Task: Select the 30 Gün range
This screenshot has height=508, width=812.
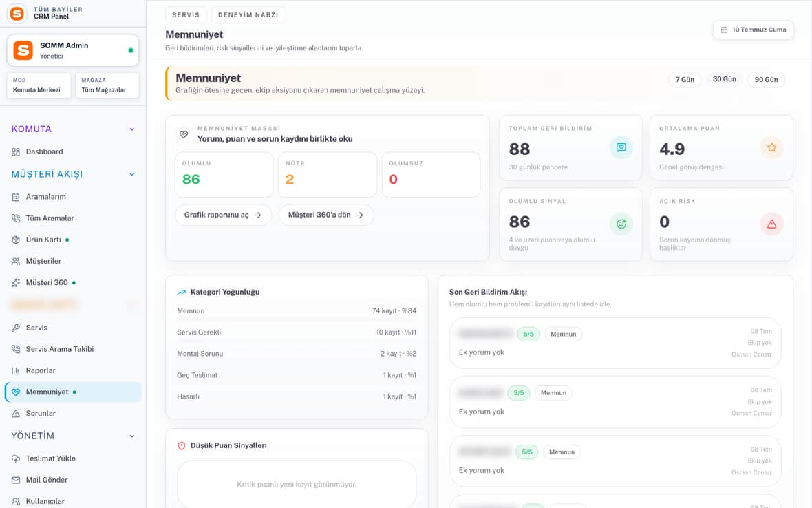Action: point(724,79)
